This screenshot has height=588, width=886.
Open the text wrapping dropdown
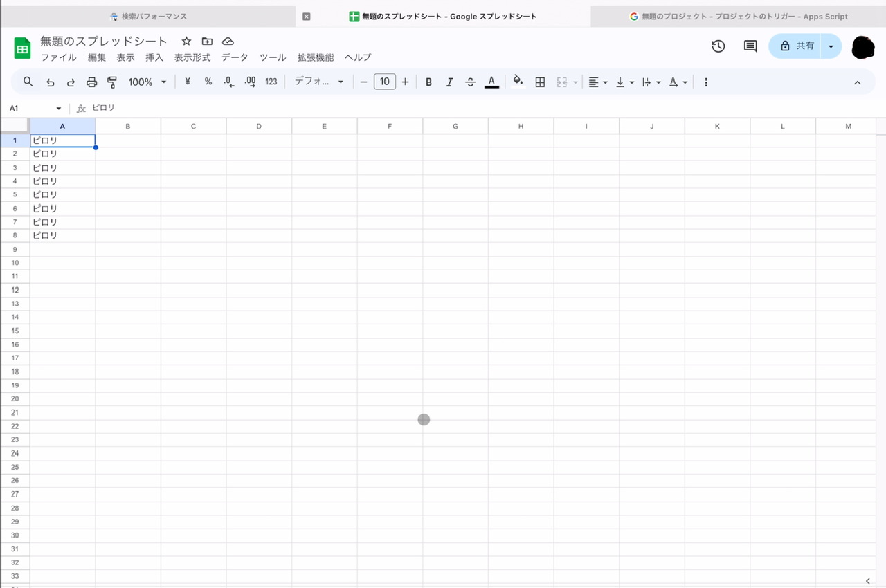pos(651,82)
